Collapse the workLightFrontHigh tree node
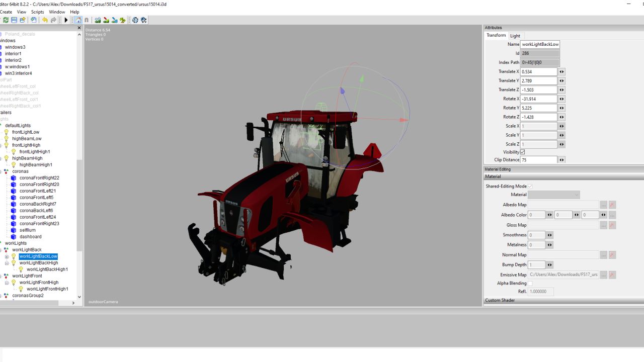The image size is (644, 362). coord(7,283)
